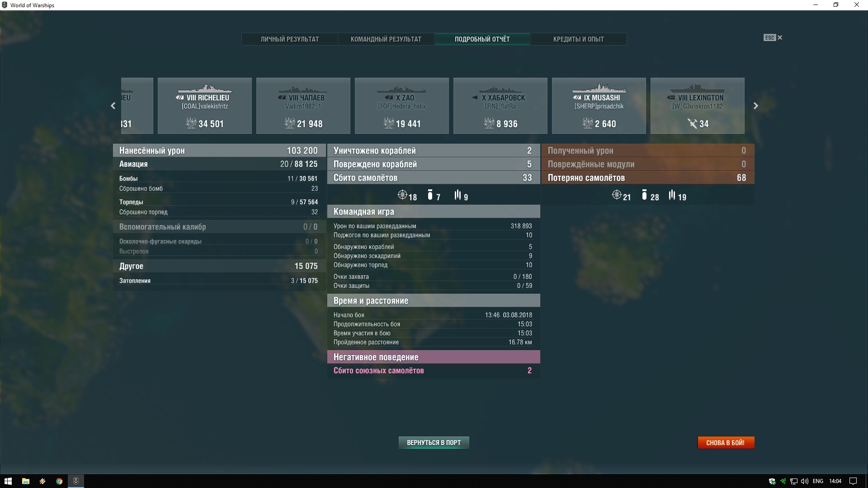
Task: Click the Бомбы row
Action: [x=219, y=178]
